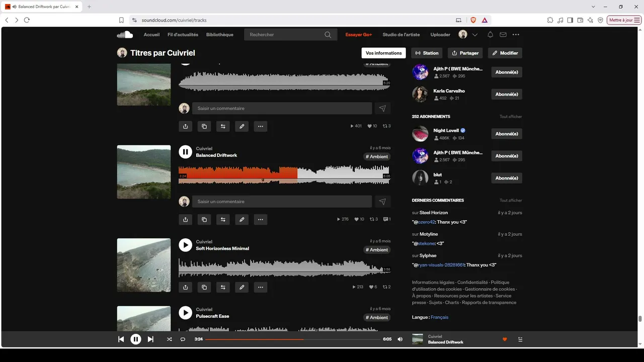Edit the Soft Horizonless Minimal track
The width and height of the screenshot is (644, 362).
(242, 287)
